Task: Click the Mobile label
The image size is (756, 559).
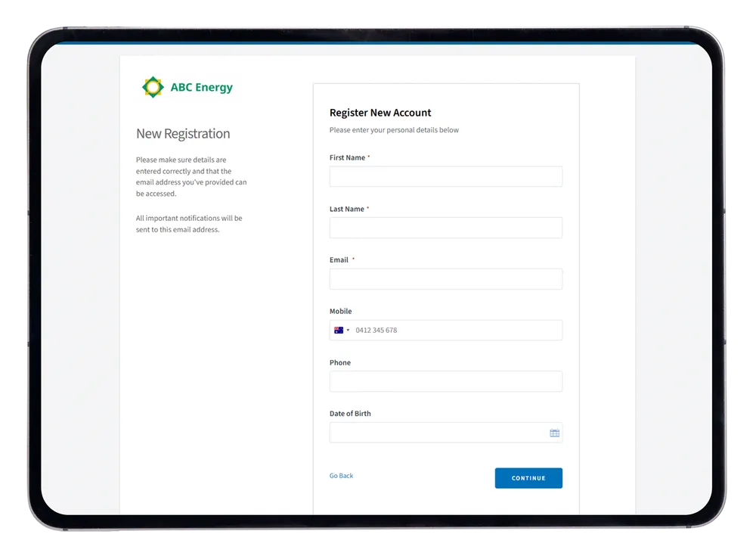Action: click(x=341, y=311)
